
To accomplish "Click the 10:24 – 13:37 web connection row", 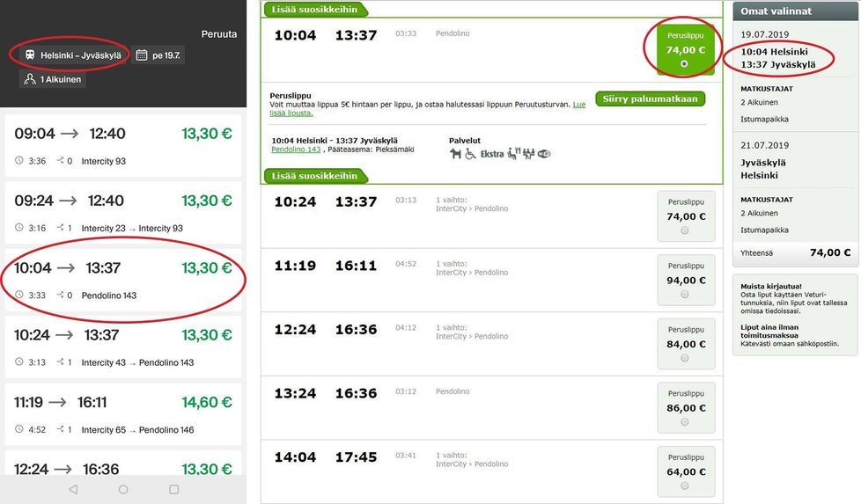I will 491,216.
